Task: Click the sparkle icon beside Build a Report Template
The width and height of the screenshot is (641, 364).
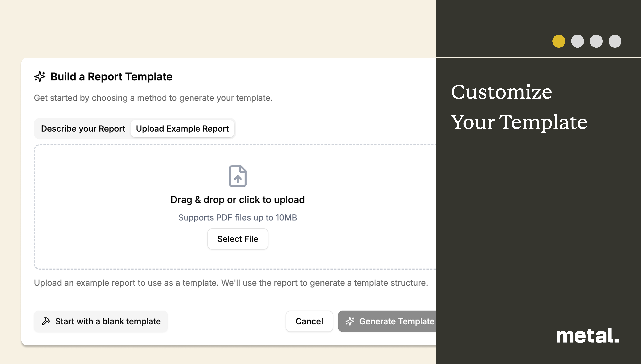Action: [40, 77]
